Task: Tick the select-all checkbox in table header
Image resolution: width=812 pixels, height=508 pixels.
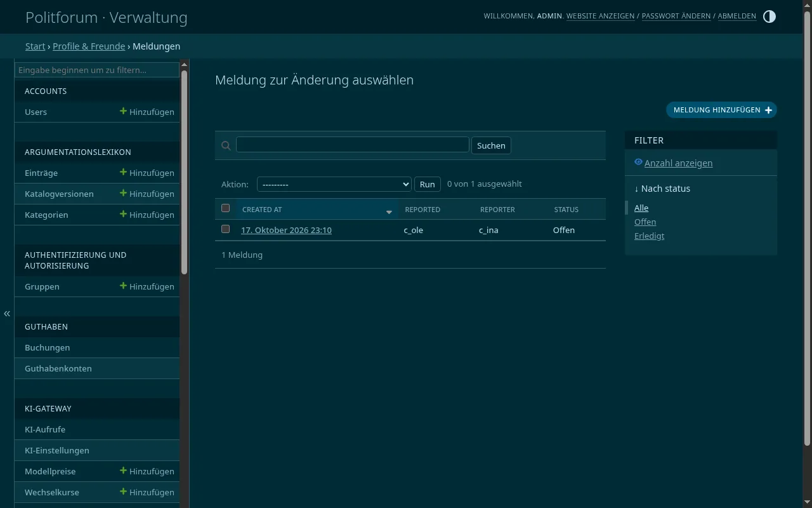Action: (225, 208)
